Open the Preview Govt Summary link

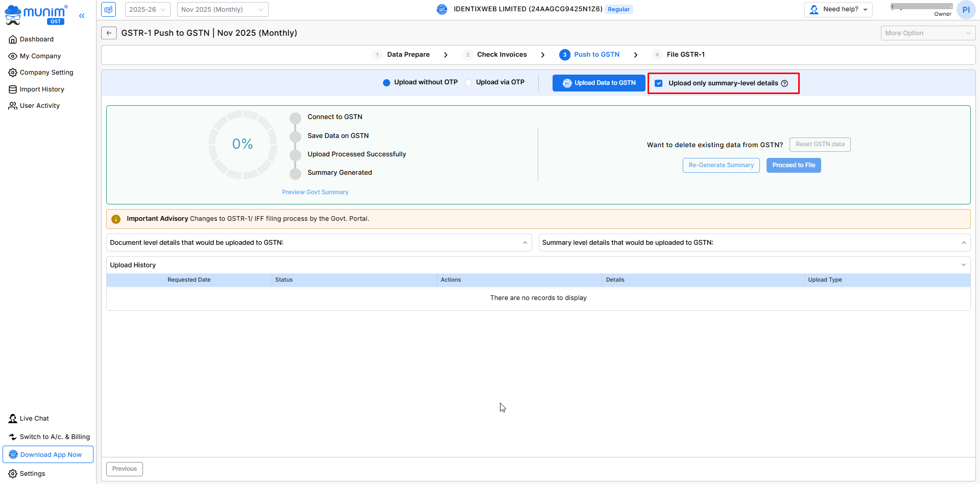click(x=315, y=192)
